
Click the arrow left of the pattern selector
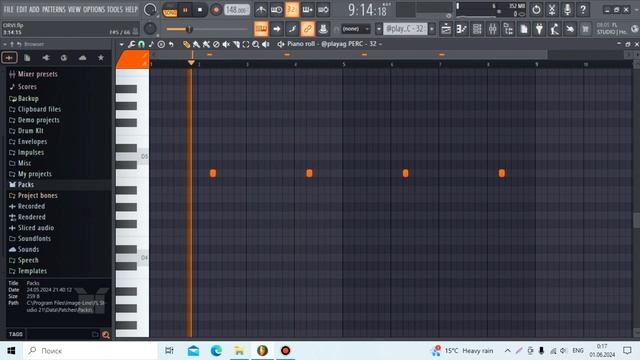[379, 29]
